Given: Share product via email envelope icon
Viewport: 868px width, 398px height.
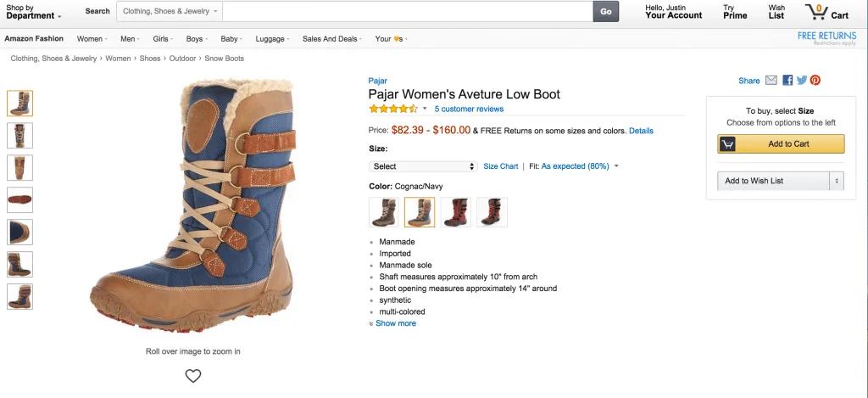Looking at the screenshot, I should (771, 81).
